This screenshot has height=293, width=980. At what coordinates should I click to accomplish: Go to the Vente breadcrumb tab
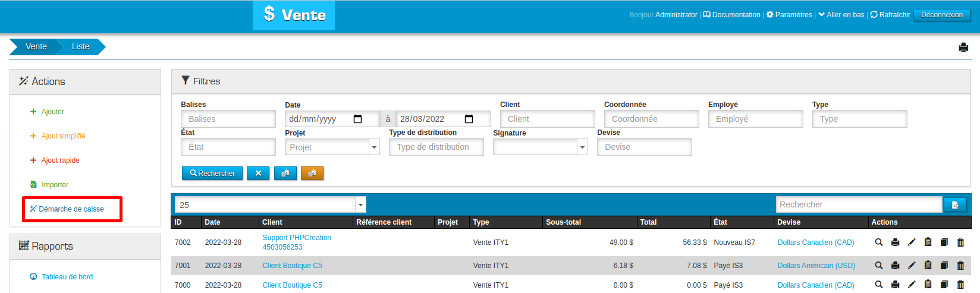pyautogui.click(x=36, y=46)
